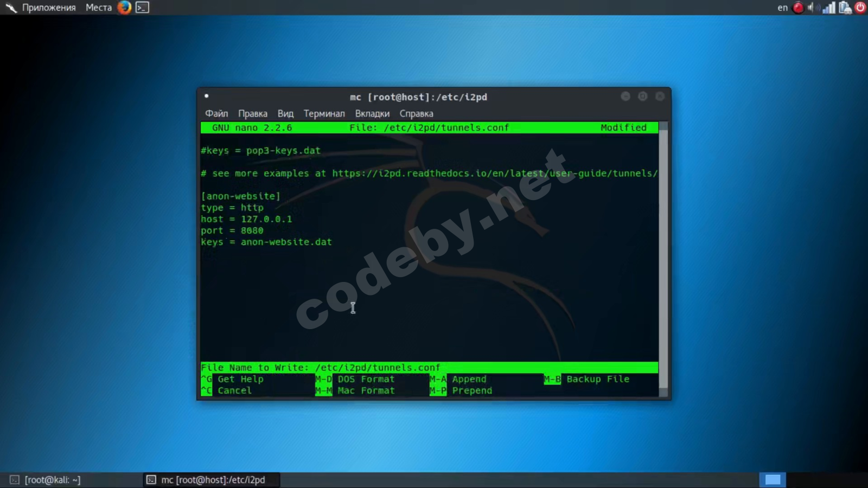Viewport: 868px width, 488px height.
Task: Open the Файл menu in terminal
Action: (x=216, y=113)
